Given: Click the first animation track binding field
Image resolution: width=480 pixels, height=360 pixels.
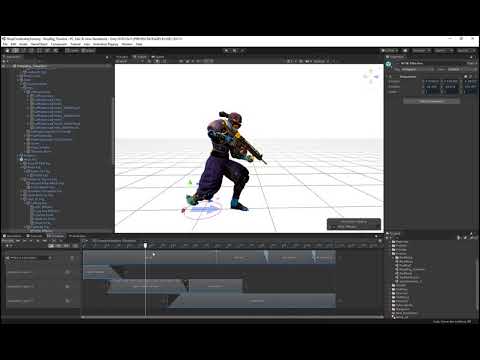Looking at the screenshot, I should (x=30, y=258).
